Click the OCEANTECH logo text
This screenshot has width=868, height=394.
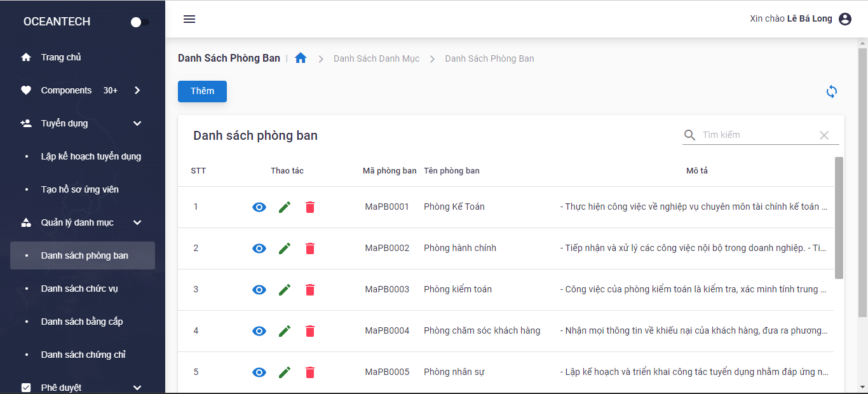click(57, 22)
